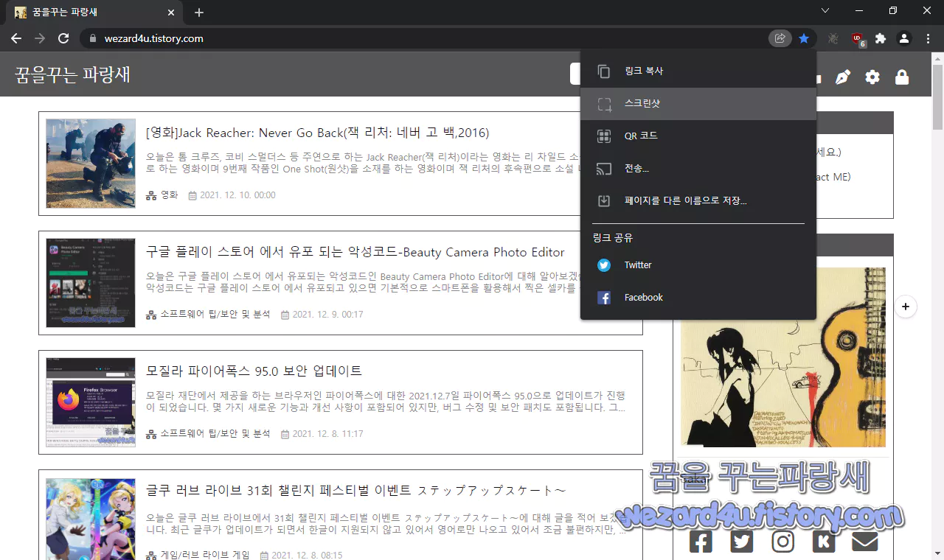
Task: Open the Extensions puzzle piece menu
Action: click(881, 38)
